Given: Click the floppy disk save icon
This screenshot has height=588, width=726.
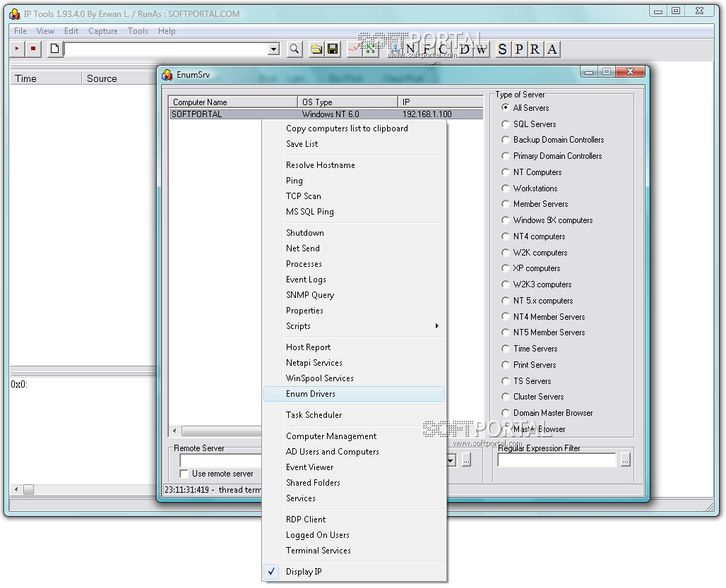Looking at the screenshot, I should 333,49.
